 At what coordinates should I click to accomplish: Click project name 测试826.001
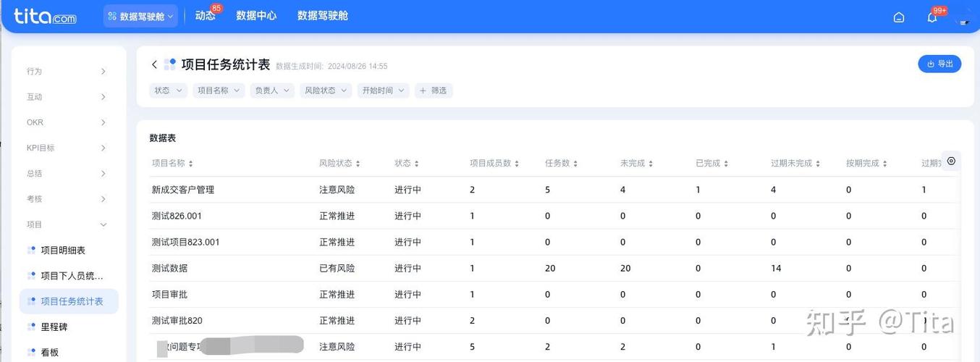(x=177, y=216)
